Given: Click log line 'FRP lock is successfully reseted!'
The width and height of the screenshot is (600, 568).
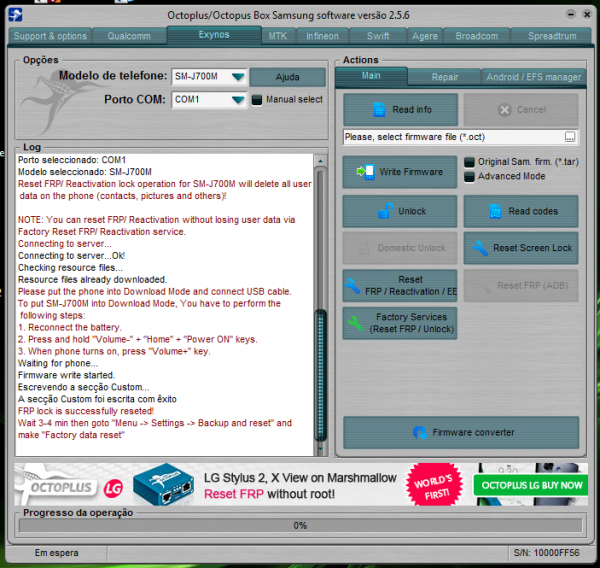Looking at the screenshot, I should [x=86, y=411].
